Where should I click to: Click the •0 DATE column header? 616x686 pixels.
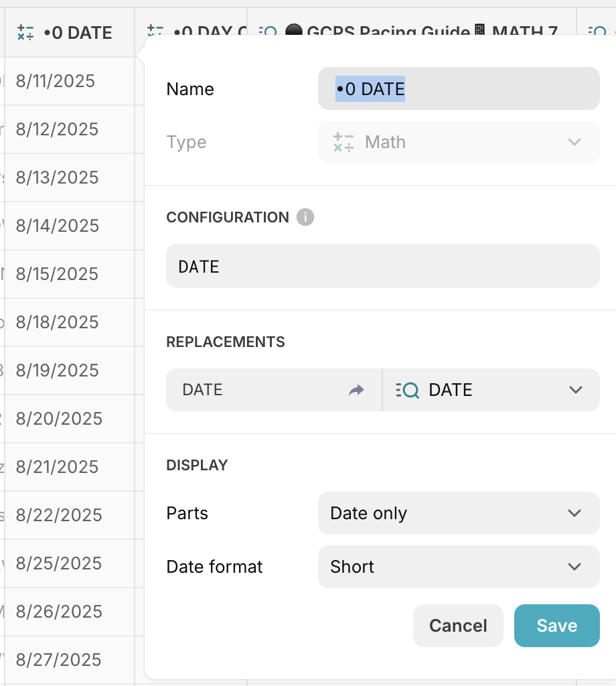tap(77, 32)
